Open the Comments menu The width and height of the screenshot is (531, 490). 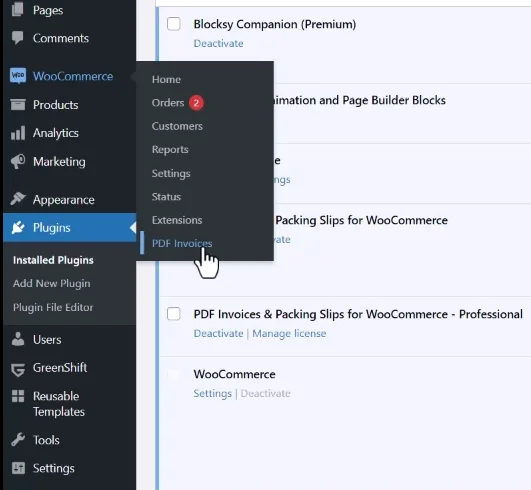coord(61,38)
